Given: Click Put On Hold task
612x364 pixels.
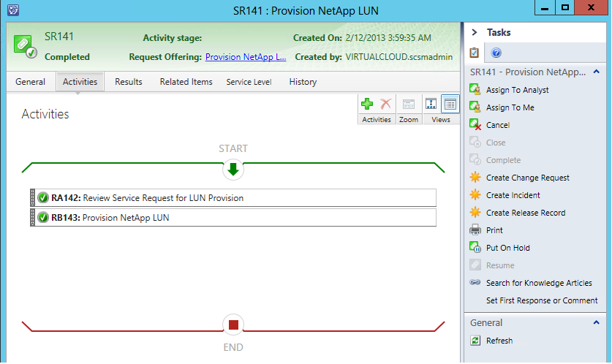Looking at the screenshot, I should 507,248.
